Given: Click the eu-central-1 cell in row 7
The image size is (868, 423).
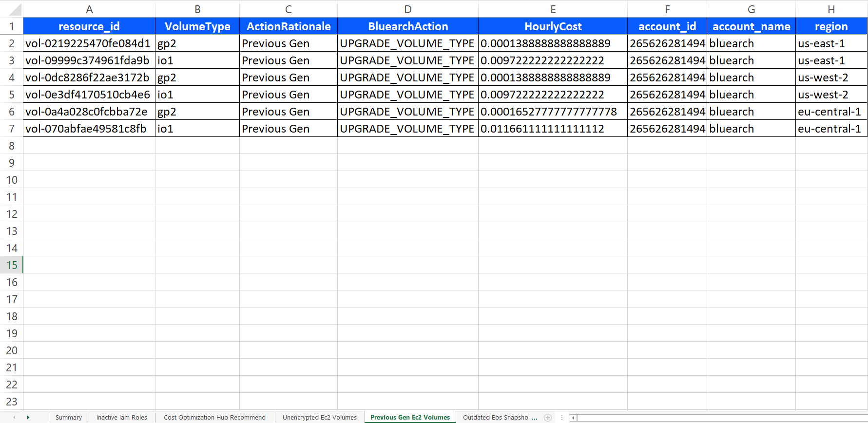Looking at the screenshot, I should (831, 129).
